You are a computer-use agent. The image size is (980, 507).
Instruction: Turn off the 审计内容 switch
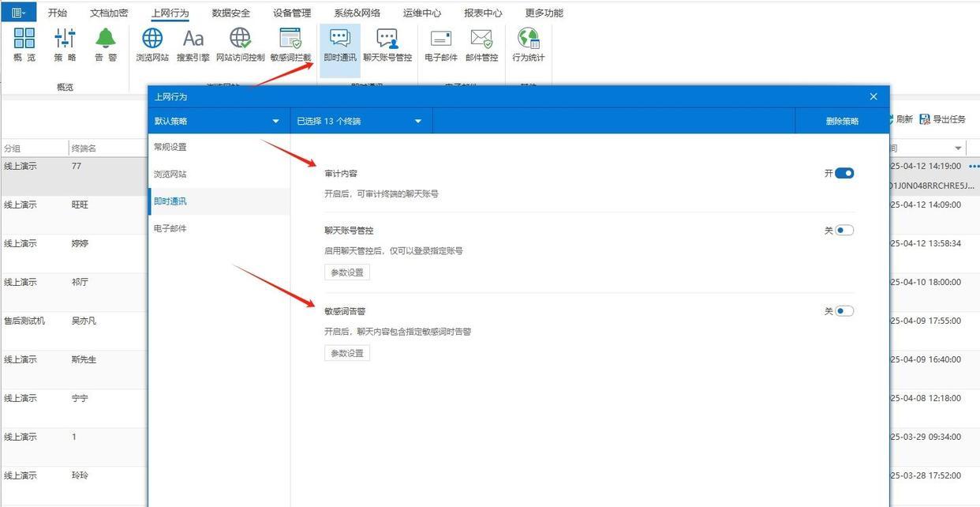pos(844,173)
